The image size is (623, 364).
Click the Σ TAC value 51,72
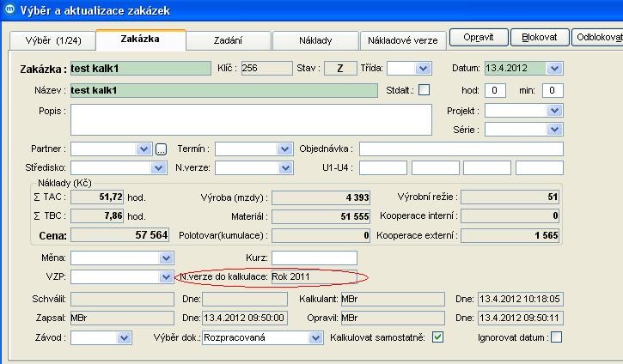pyautogui.click(x=97, y=197)
